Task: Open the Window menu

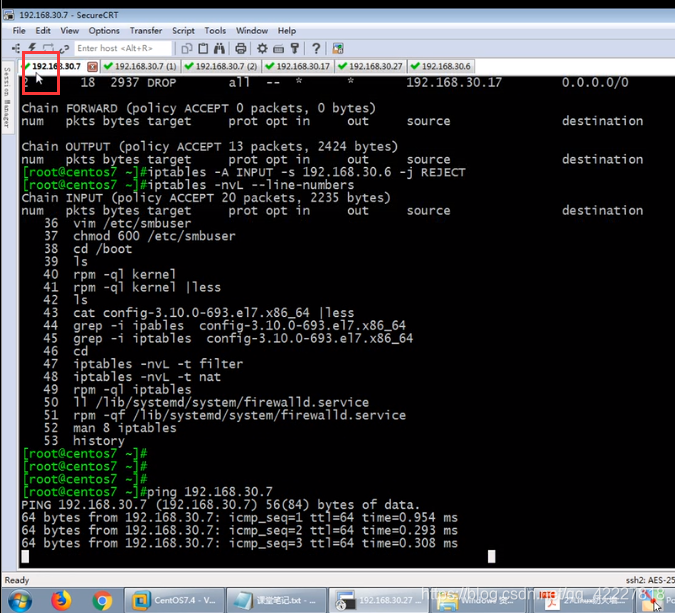Action: click(252, 31)
